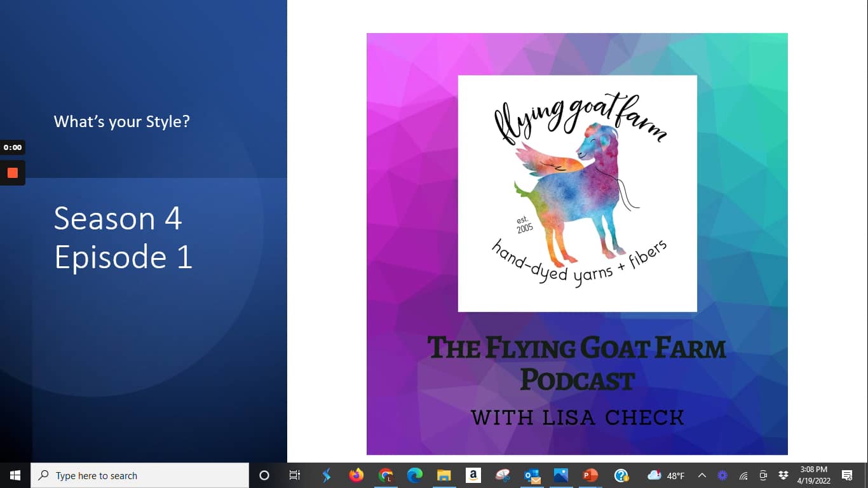Open the Amazon app in taskbar
Viewport: 868px width, 488px height.
click(x=473, y=475)
